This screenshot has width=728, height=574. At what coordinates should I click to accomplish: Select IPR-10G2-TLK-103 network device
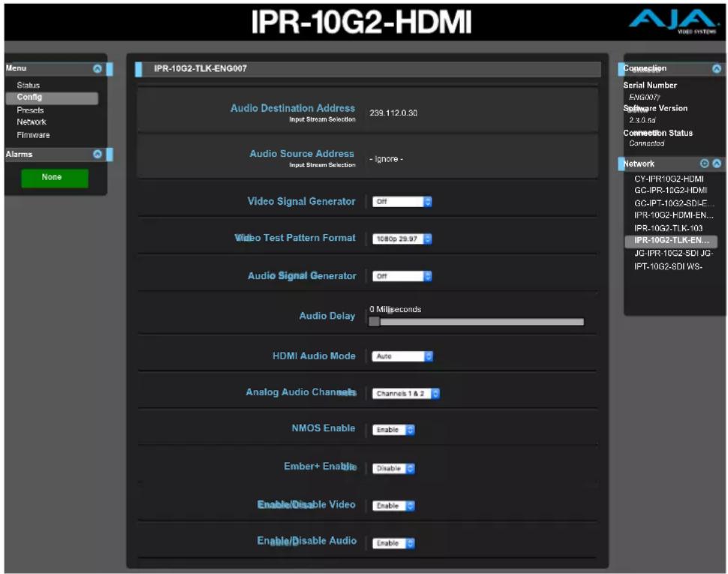(x=668, y=228)
